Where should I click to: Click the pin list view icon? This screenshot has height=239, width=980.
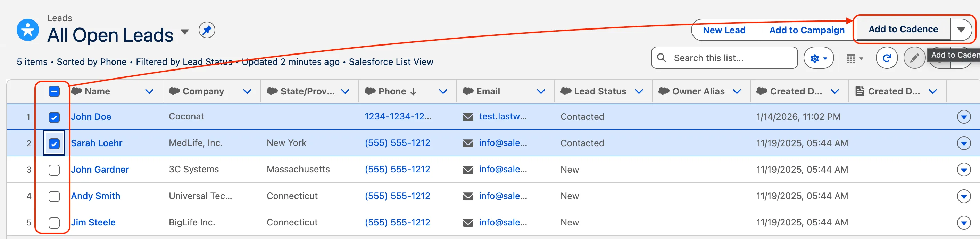point(207,30)
